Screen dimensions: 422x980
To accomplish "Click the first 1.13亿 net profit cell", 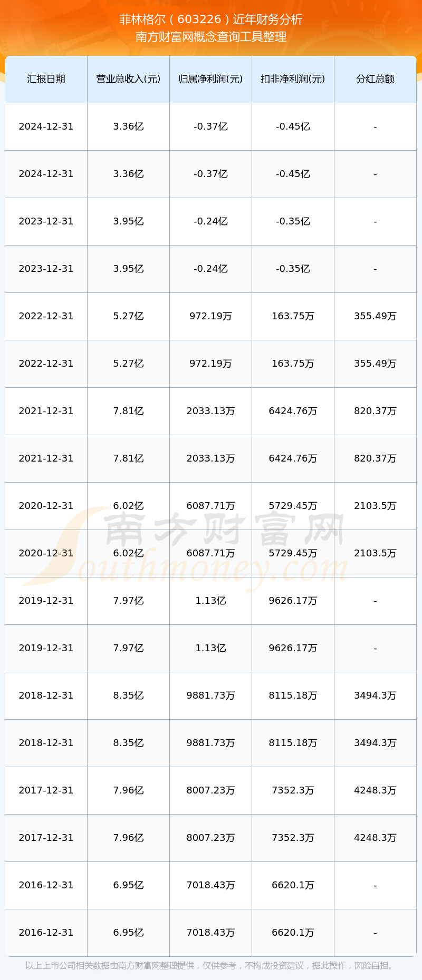I will click(210, 601).
